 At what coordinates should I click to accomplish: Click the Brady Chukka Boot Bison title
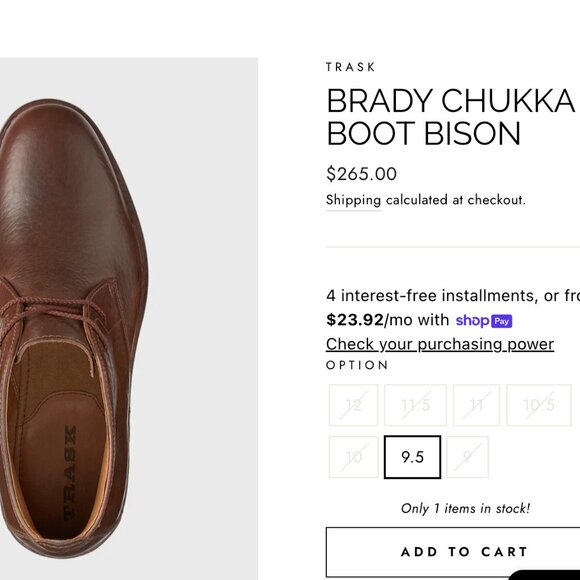[451, 117]
